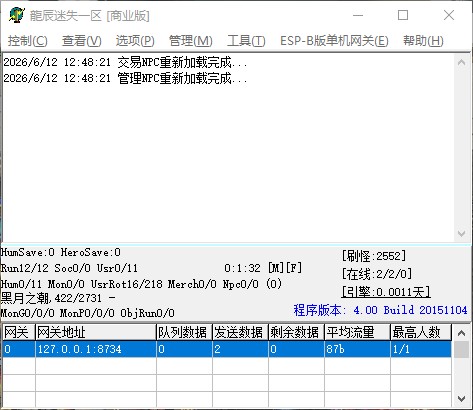
Task: Click the HumSave:0 HeroSave:0 status line
Action: click(x=61, y=252)
